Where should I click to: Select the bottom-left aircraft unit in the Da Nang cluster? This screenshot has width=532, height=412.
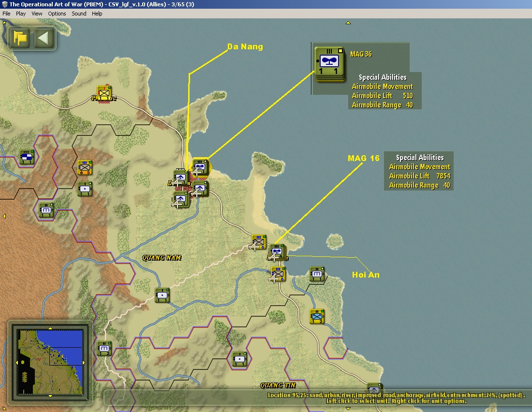coord(181,200)
